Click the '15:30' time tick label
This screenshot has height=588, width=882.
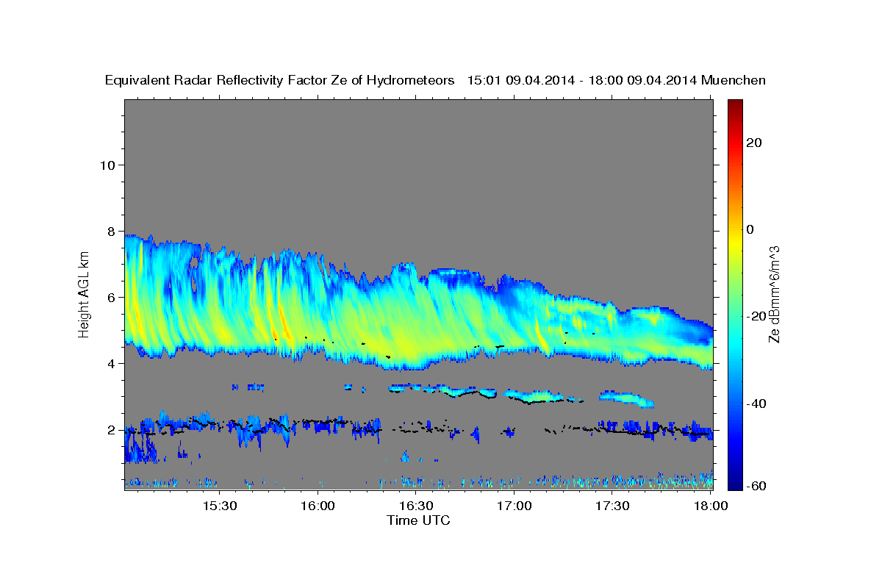tap(220, 506)
